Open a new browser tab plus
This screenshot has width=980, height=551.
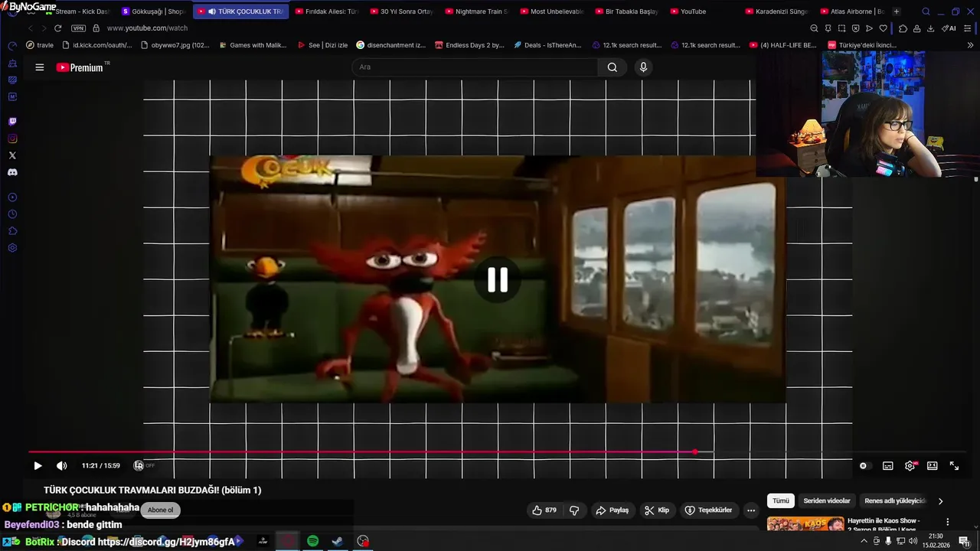pyautogui.click(x=897, y=11)
